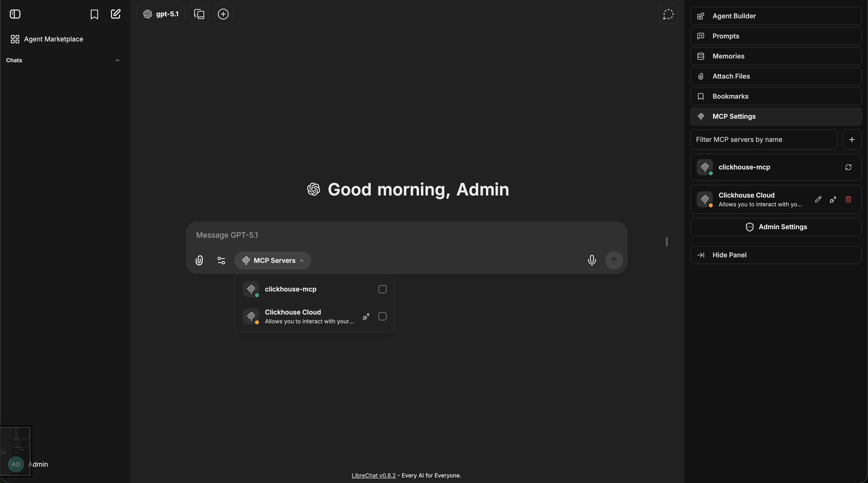Toggle temporary chat dashed bubble icon
Screen dimensions: 868x483
point(668,14)
